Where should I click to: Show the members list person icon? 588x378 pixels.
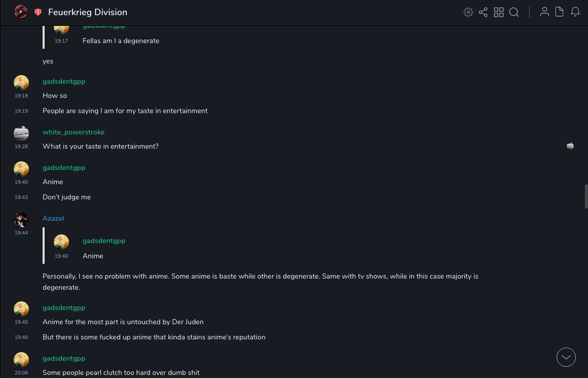click(544, 12)
